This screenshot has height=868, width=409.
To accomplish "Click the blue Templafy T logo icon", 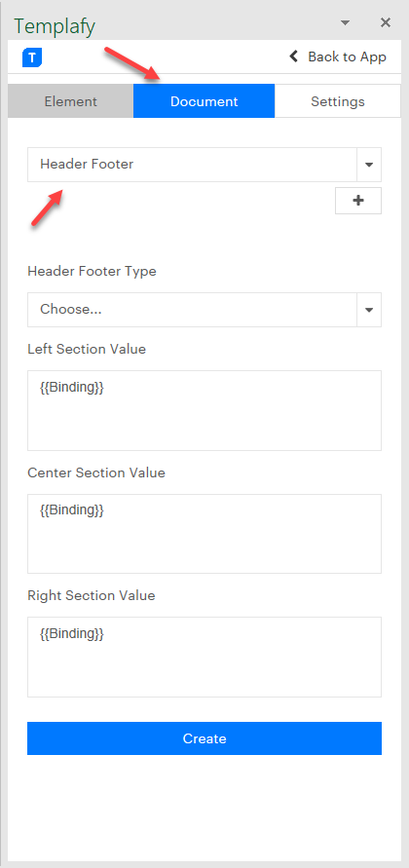I will (x=32, y=57).
